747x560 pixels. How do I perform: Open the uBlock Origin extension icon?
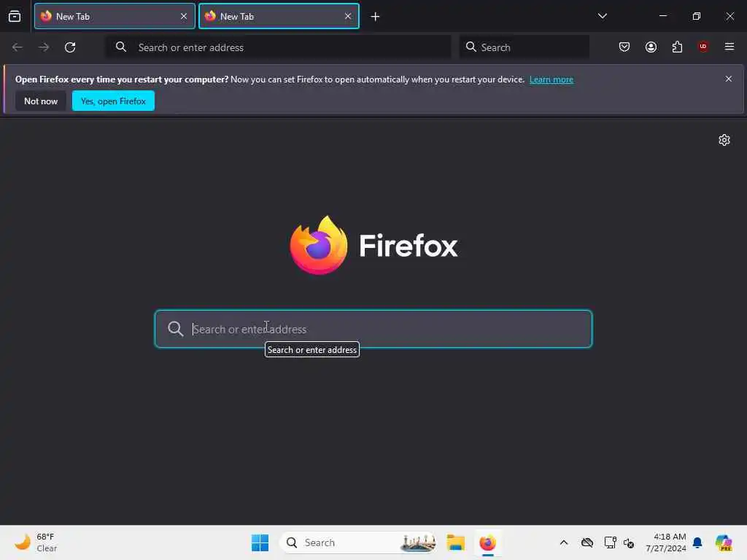703,47
